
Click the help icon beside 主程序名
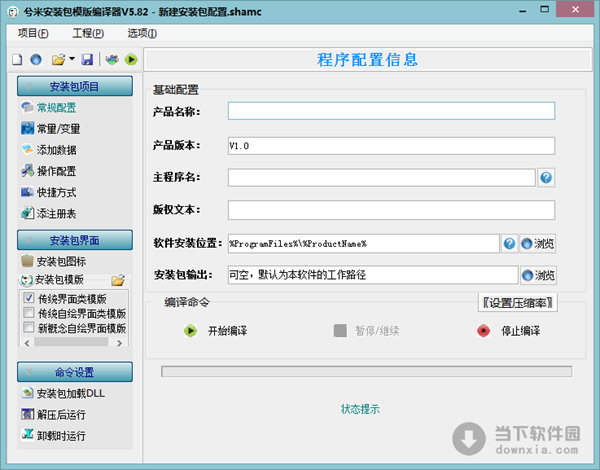tap(546, 178)
